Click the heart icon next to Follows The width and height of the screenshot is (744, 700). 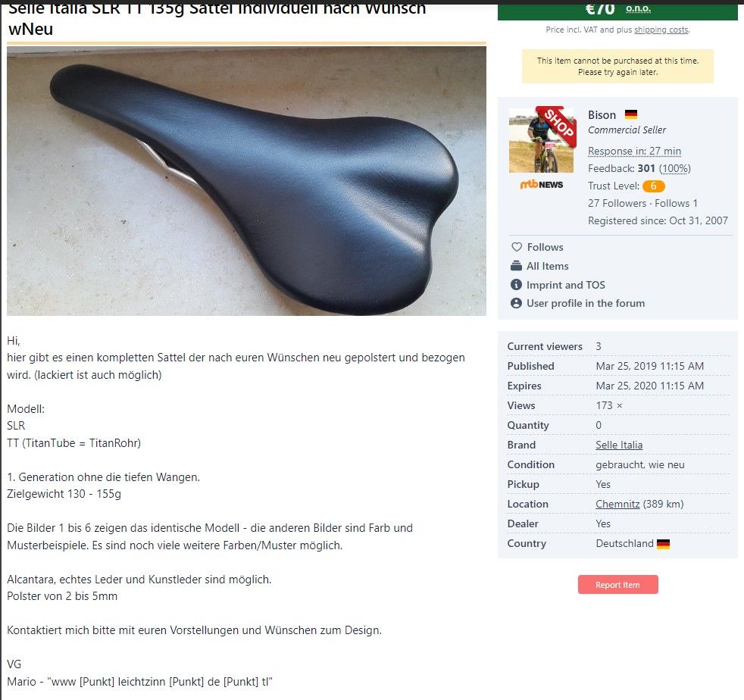coord(516,247)
